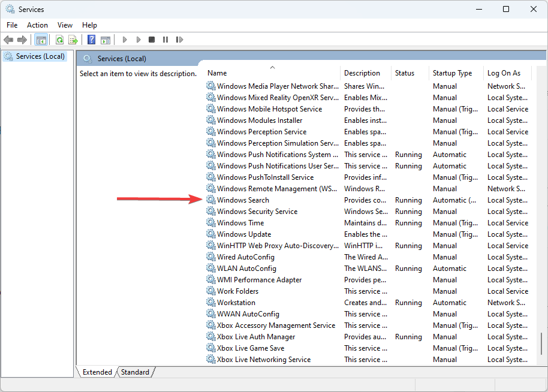Open the Help toolbar icon

(x=92, y=40)
